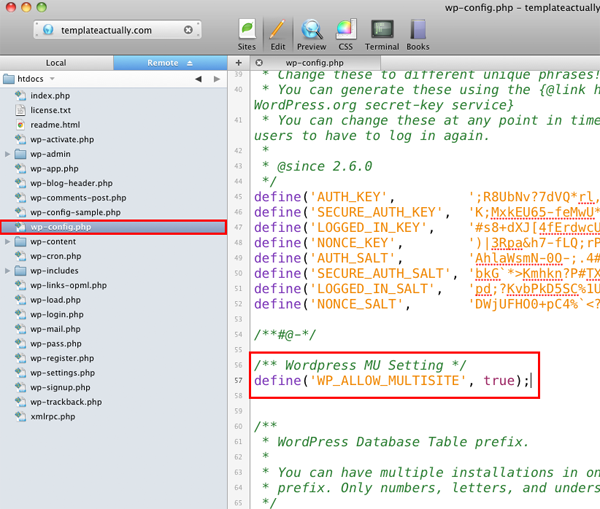The width and height of the screenshot is (600, 509).
Task: Select the wp-config.php editor tab
Action: tap(315, 63)
